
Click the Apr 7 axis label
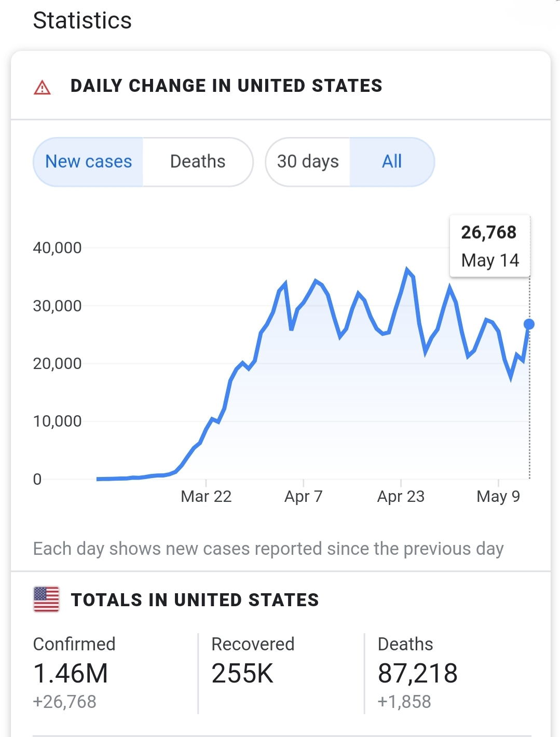tap(303, 497)
